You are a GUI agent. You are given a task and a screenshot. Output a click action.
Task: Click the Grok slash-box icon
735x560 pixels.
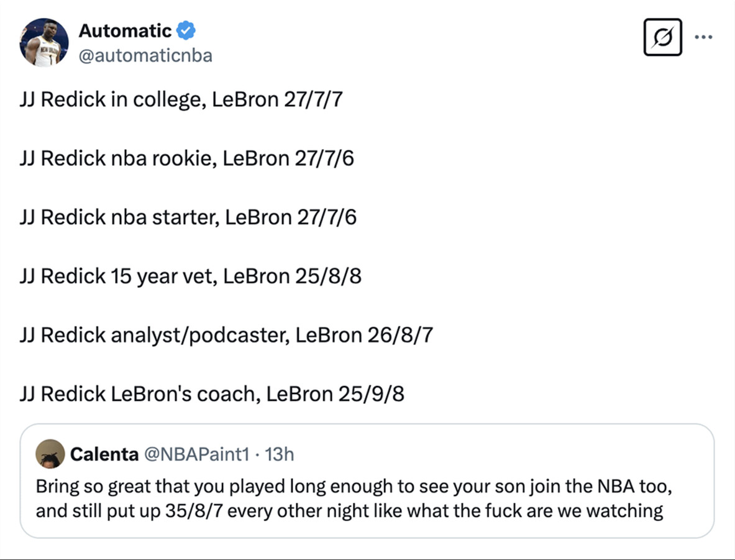pos(662,37)
